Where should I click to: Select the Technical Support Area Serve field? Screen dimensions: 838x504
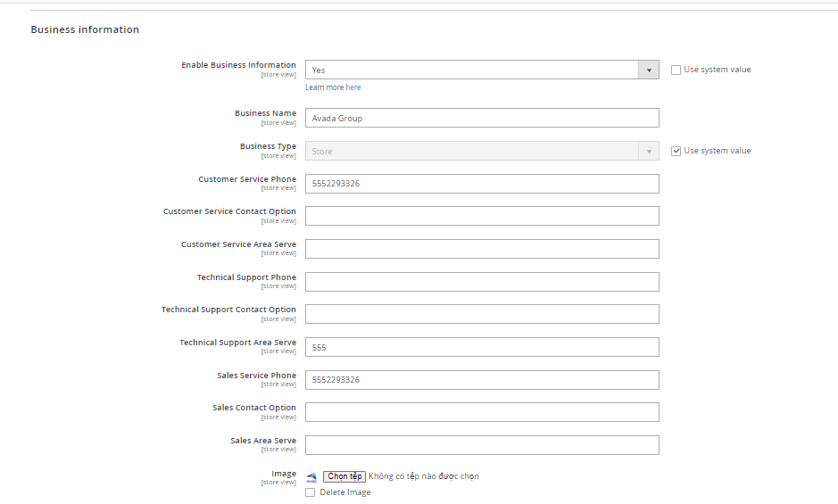[x=482, y=347]
